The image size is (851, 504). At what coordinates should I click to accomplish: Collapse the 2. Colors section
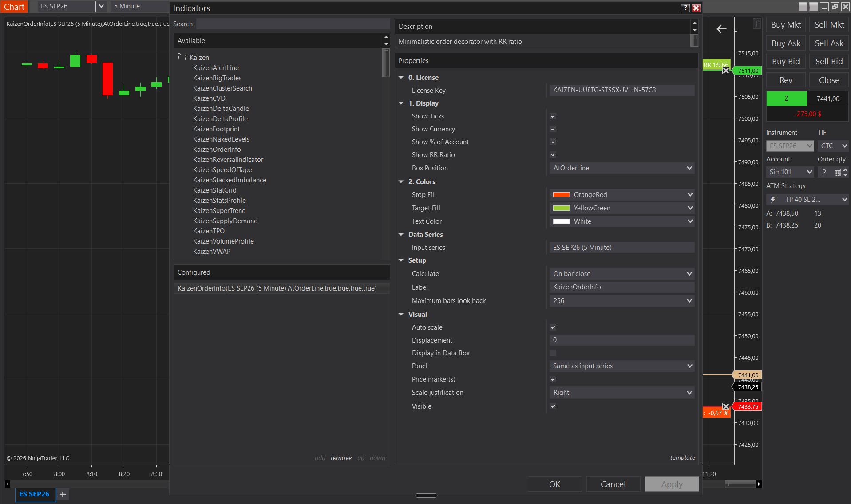[401, 182]
